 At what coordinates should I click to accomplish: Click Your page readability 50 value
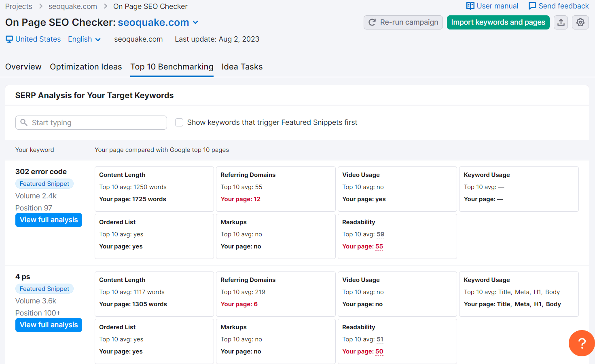point(379,351)
